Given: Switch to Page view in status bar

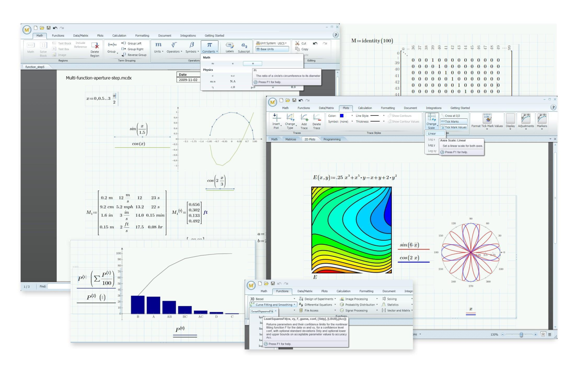Looking at the screenshot, I should (543, 335).
